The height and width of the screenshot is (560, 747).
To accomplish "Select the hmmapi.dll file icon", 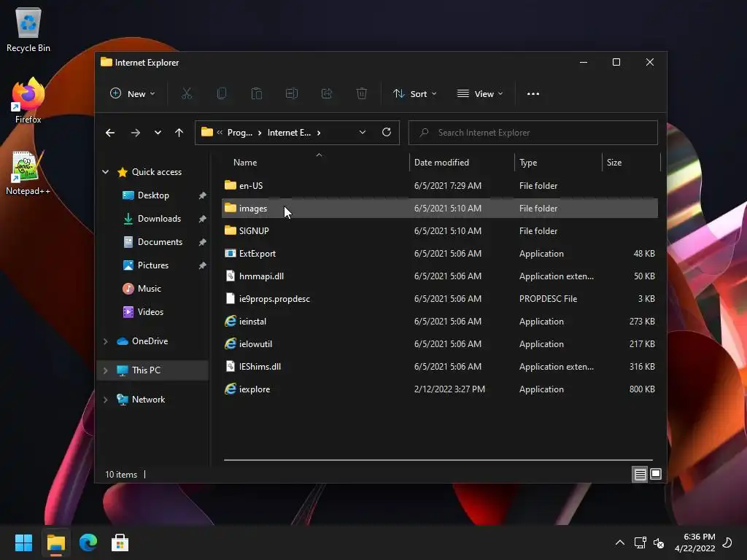I will pos(231,276).
